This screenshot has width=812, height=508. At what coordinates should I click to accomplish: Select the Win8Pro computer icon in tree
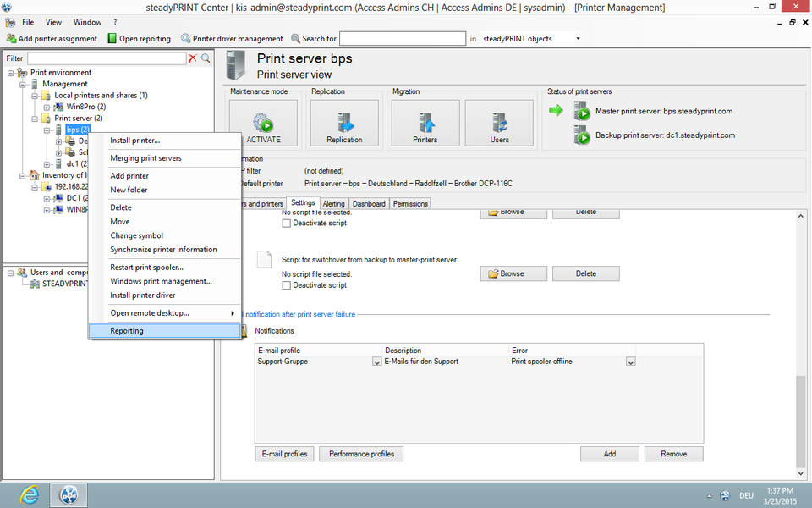click(x=58, y=107)
